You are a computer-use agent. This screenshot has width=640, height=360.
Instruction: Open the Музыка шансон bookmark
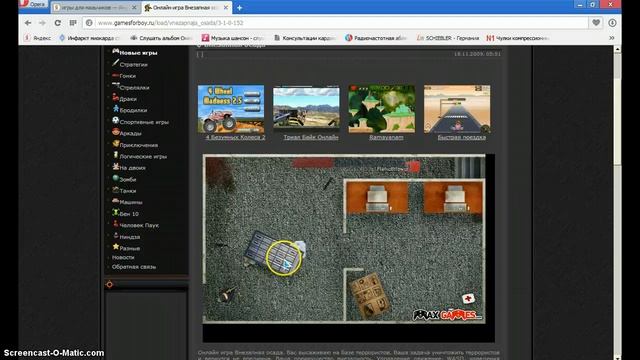click(x=233, y=38)
